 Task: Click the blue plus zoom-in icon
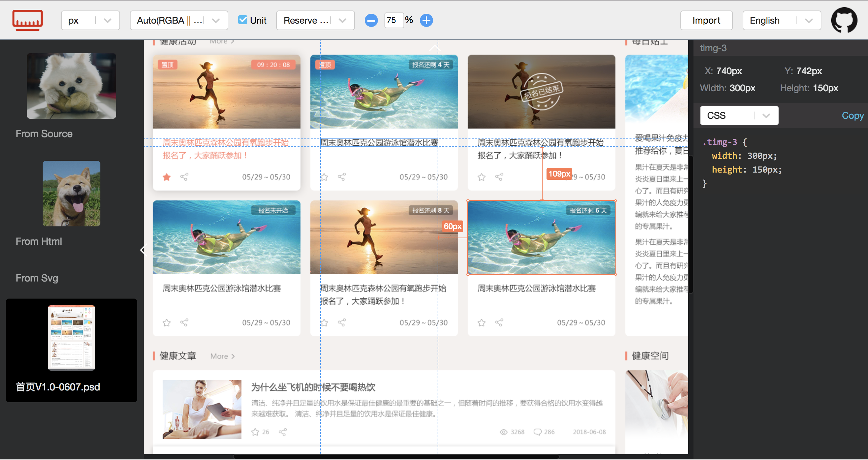pos(426,21)
